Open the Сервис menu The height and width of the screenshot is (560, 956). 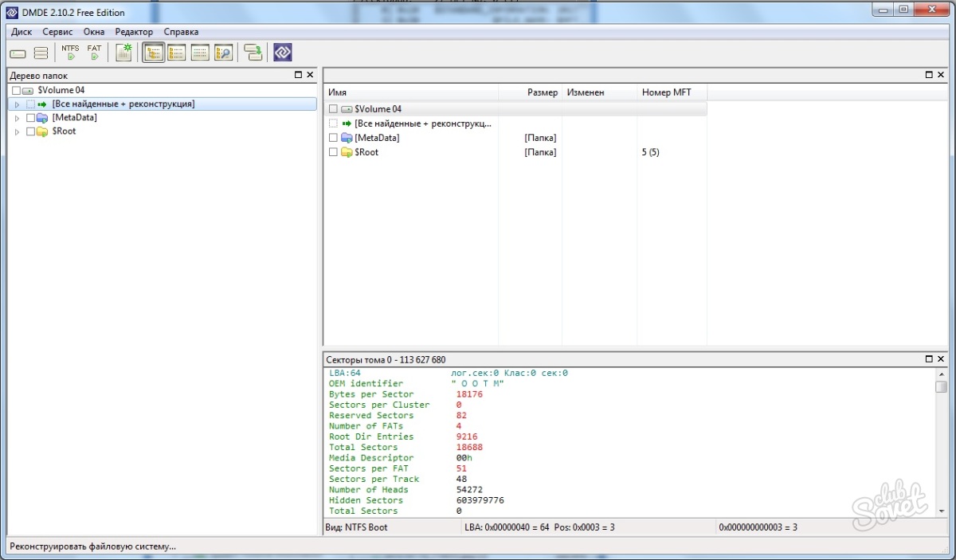coord(57,32)
